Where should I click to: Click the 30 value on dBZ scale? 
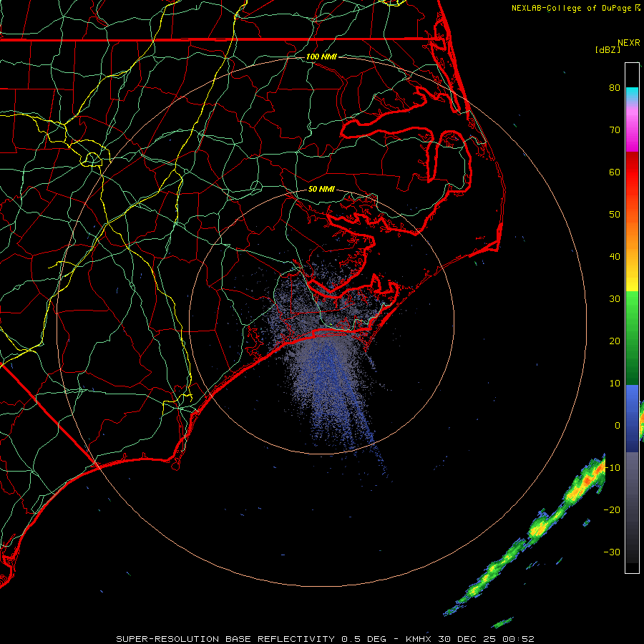tap(615, 299)
